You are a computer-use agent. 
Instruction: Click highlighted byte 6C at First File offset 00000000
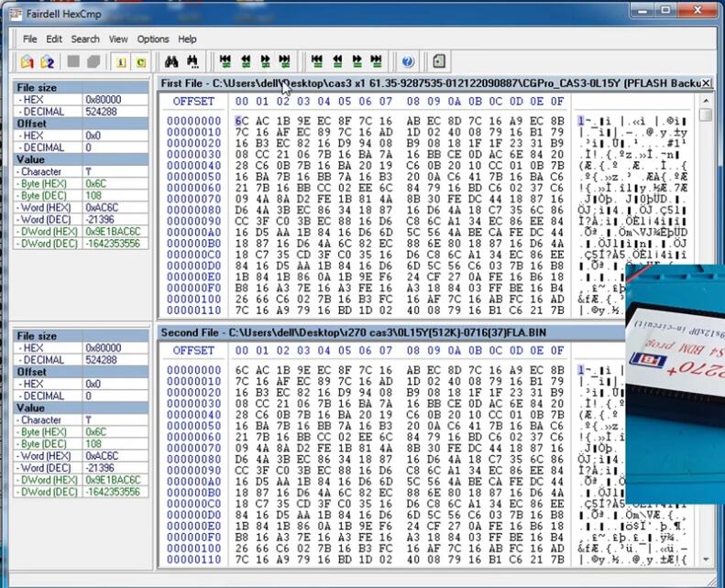[x=241, y=121]
